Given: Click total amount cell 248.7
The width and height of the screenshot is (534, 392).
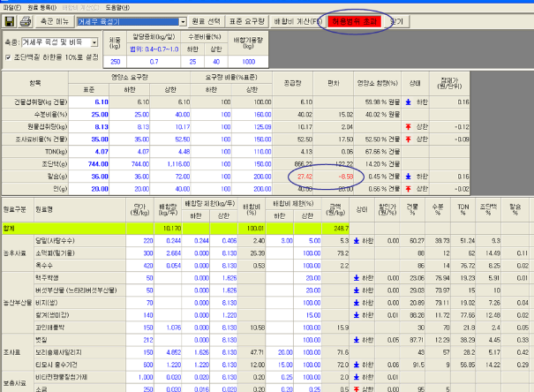Looking at the screenshot, I should pyautogui.click(x=335, y=229).
